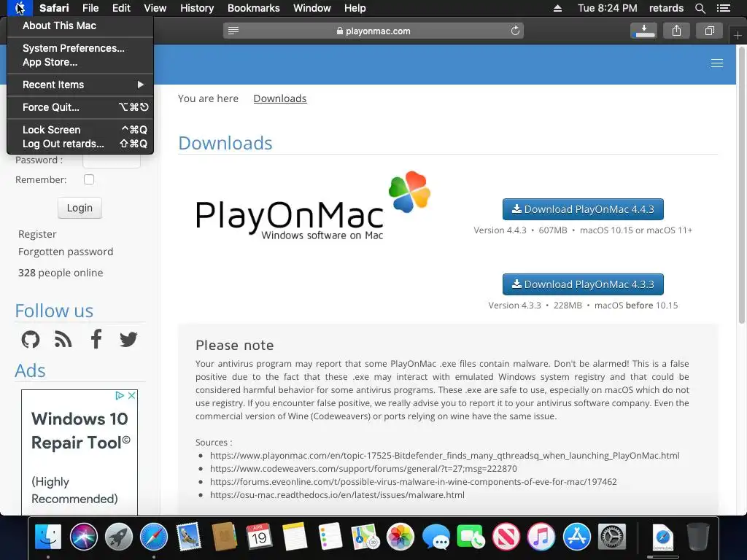Click Download PlayOnMac 4.4.3 button
The image size is (747, 560).
583,209
